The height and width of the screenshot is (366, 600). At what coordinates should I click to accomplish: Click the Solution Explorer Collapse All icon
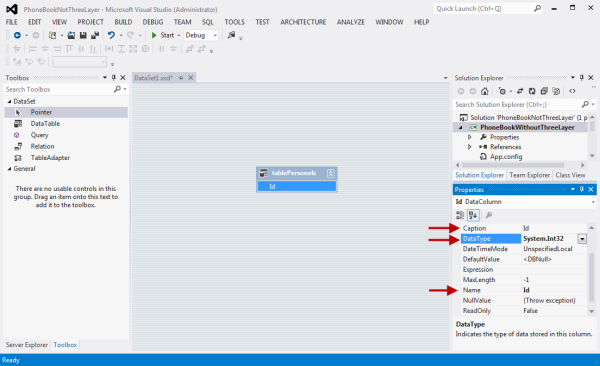tap(544, 91)
